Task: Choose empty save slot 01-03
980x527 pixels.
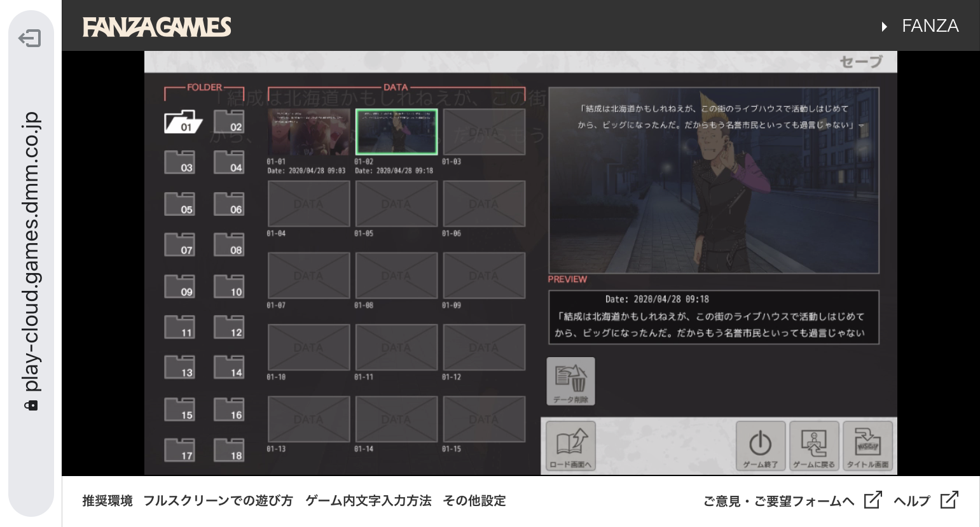Action: coord(484,132)
